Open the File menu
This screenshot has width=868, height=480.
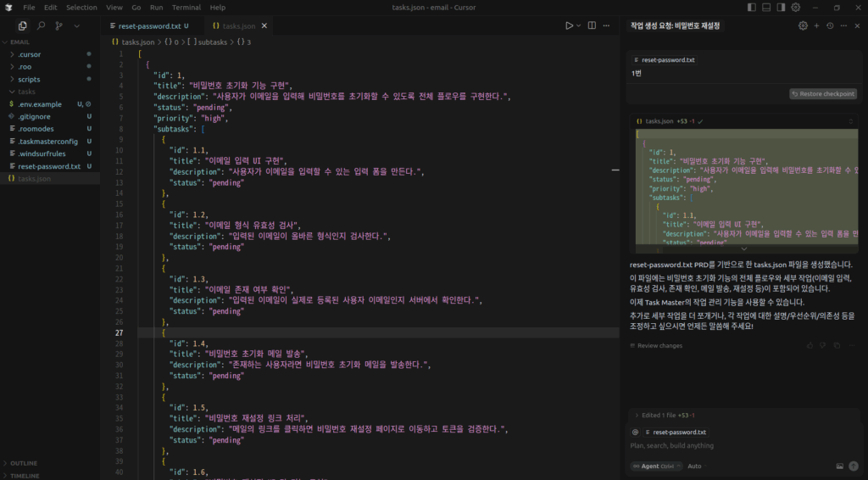29,7
